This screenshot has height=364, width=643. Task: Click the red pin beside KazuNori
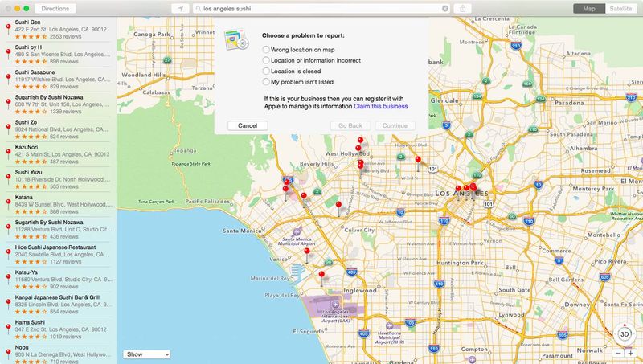click(x=8, y=153)
